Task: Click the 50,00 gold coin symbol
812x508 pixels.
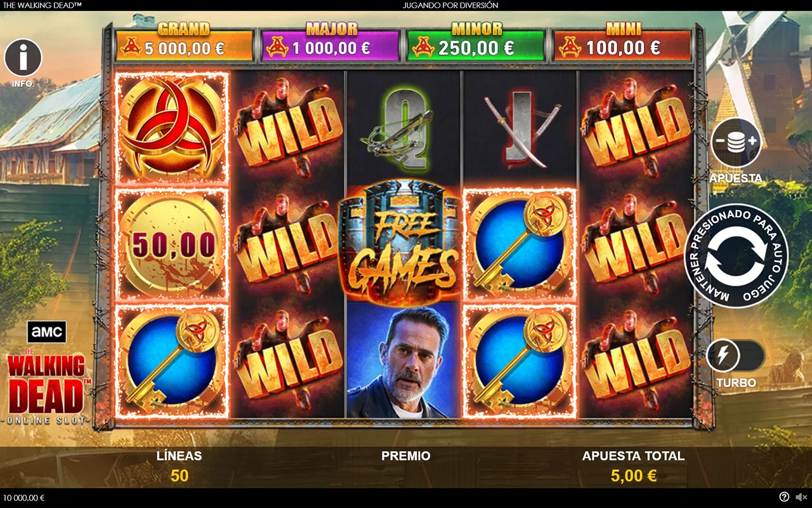Action: (x=171, y=244)
